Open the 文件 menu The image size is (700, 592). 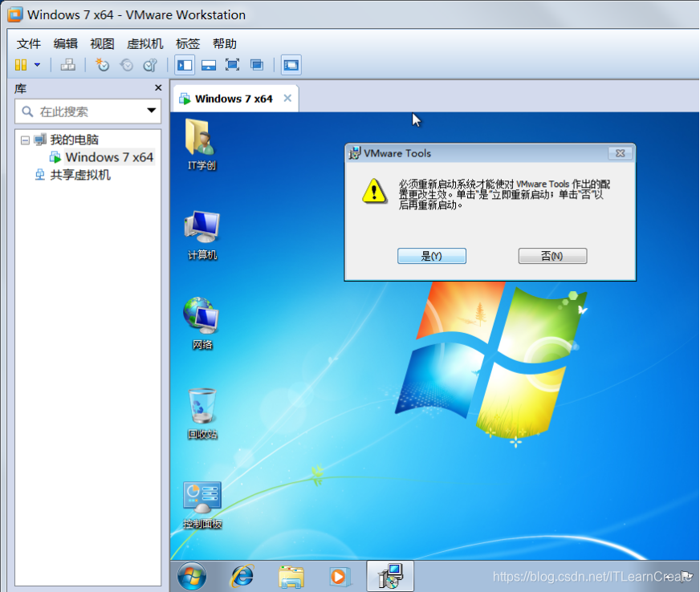point(29,44)
